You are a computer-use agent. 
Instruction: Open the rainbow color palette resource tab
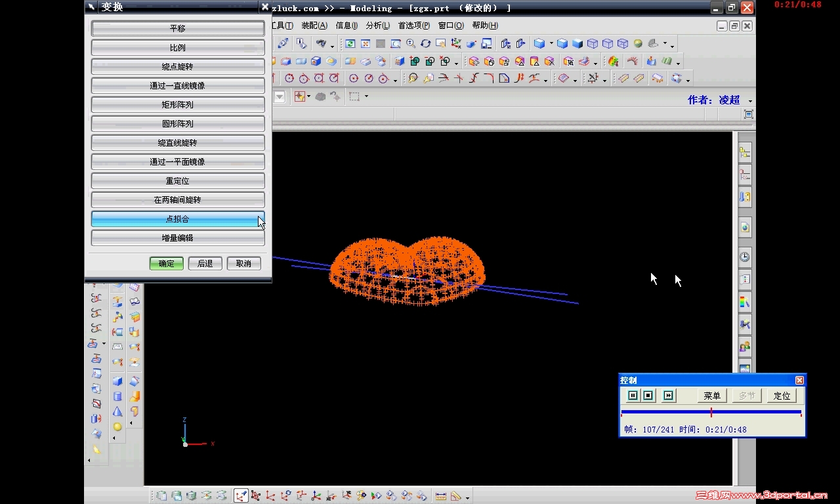point(745,302)
